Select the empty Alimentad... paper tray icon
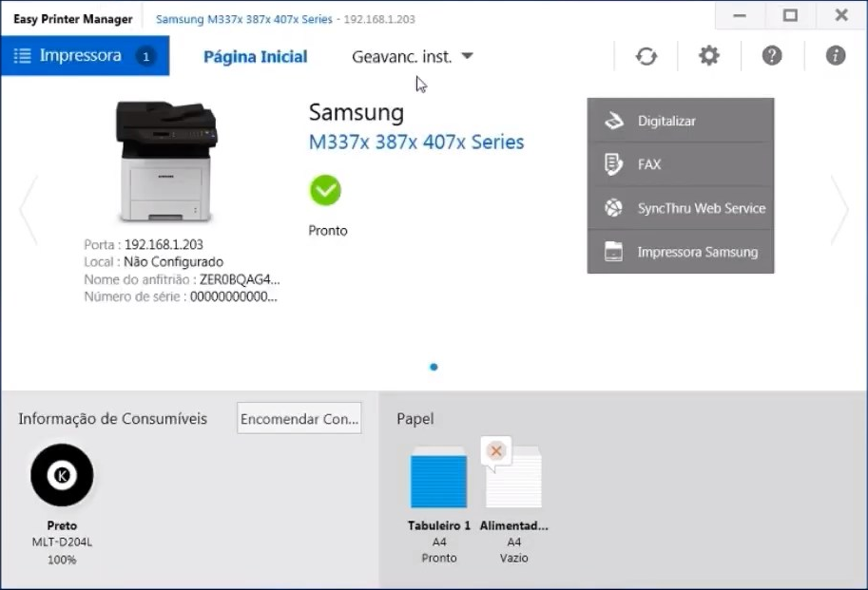This screenshot has width=868, height=590. [513, 477]
